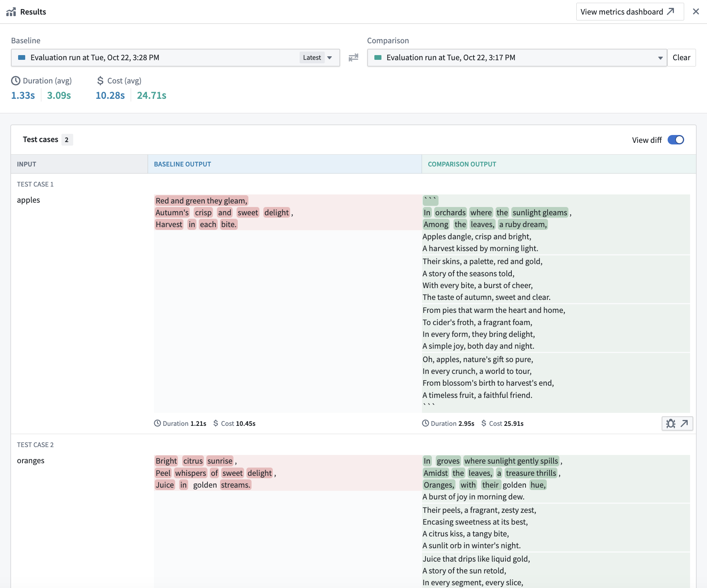707x588 pixels.
Task: Swap baseline and comparison runs
Action: point(353,57)
